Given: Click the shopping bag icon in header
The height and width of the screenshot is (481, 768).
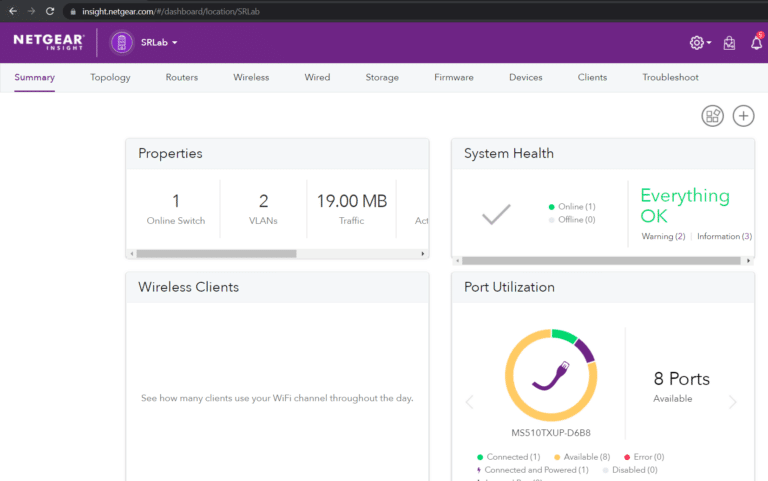Looking at the screenshot, I should 729,43.
